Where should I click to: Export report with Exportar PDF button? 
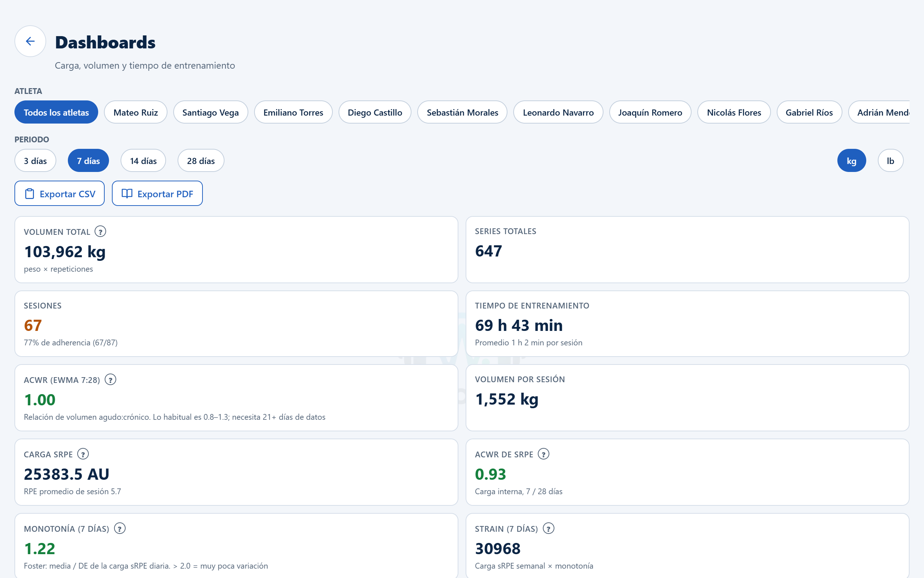point(157,193)
